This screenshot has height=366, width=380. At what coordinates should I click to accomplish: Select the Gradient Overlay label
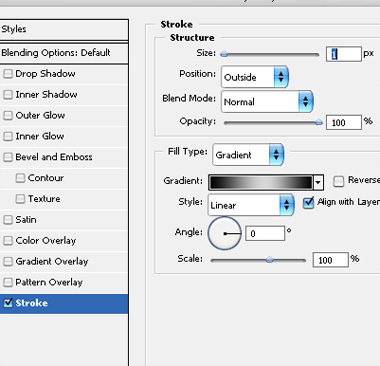[x=52, y=261]
